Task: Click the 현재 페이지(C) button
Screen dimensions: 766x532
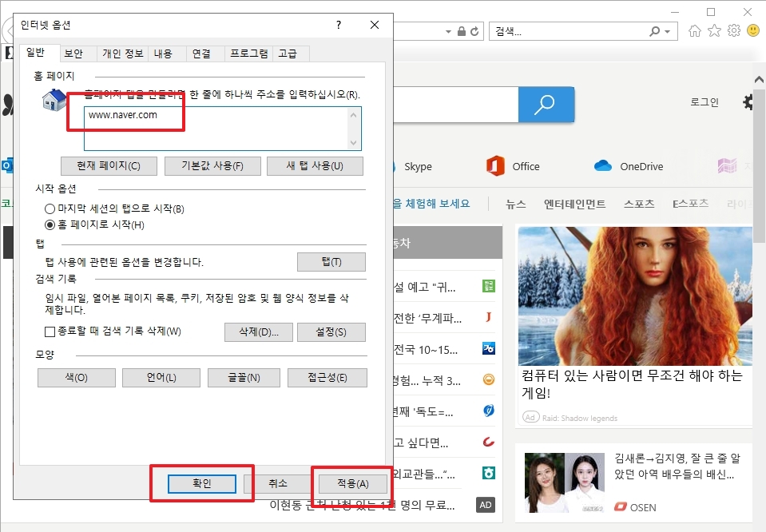Action: (x=109, y=165)
